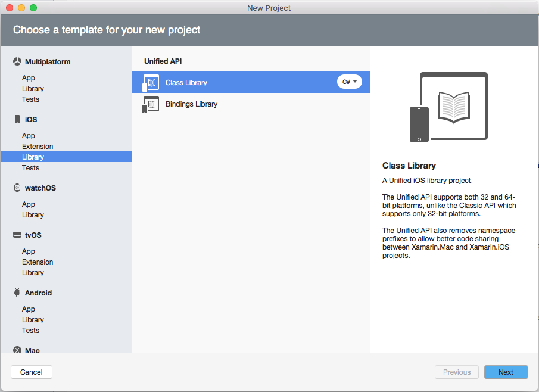Click the Previous button
This screenshot has height=392, width=539.
pos(456,372)
